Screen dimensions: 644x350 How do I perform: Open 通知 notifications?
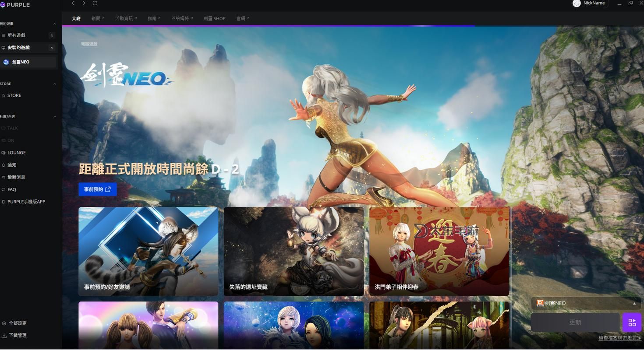pos(12,165)
